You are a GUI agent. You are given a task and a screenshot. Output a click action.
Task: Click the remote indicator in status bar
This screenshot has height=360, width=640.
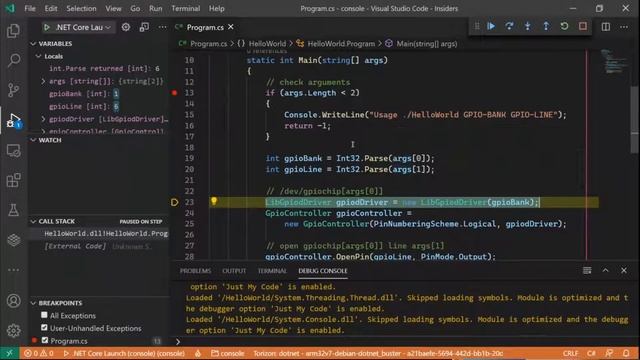(x=9, y=353)
